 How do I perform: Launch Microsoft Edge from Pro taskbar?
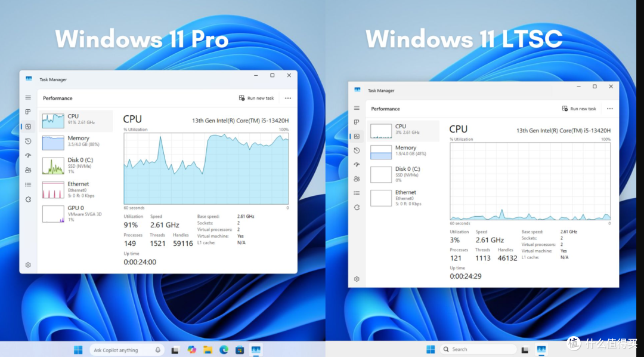point(224,350)
